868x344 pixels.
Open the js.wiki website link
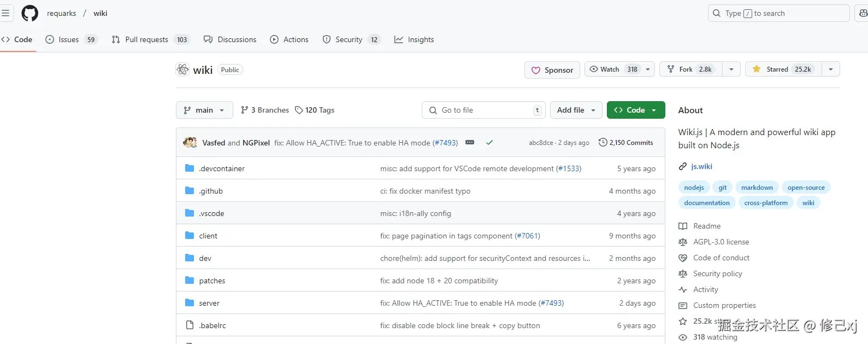(x=701, y=166)
